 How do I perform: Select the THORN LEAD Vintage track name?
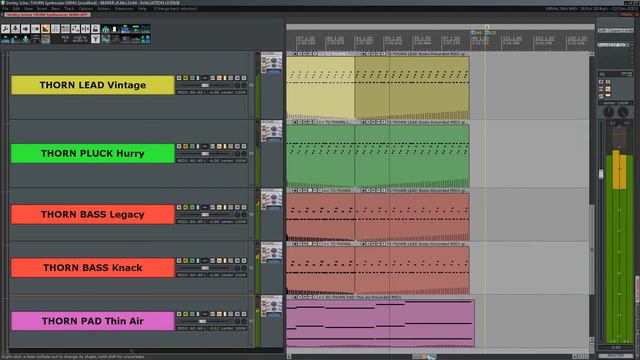pyautogui.click(x=93, y=85)
